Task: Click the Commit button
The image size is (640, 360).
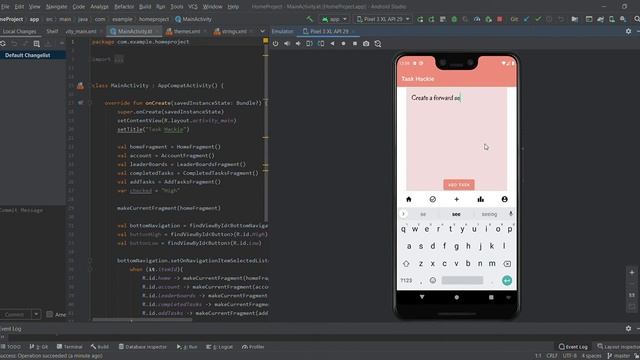Action: pos(15,314)
